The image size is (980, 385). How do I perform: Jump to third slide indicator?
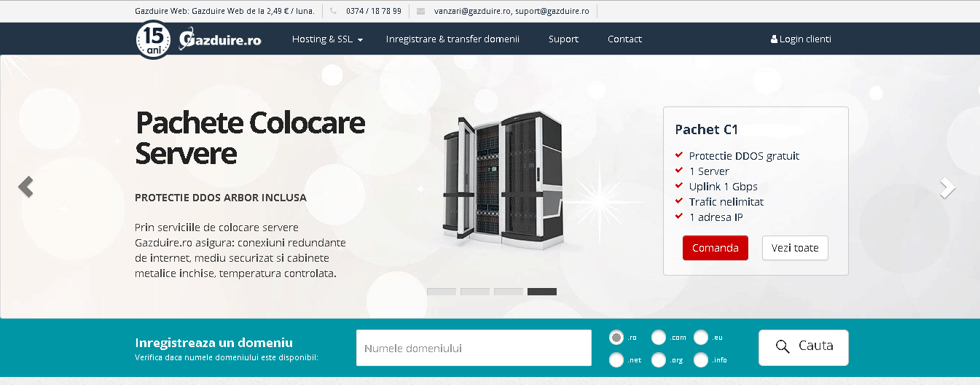[509, 292]
